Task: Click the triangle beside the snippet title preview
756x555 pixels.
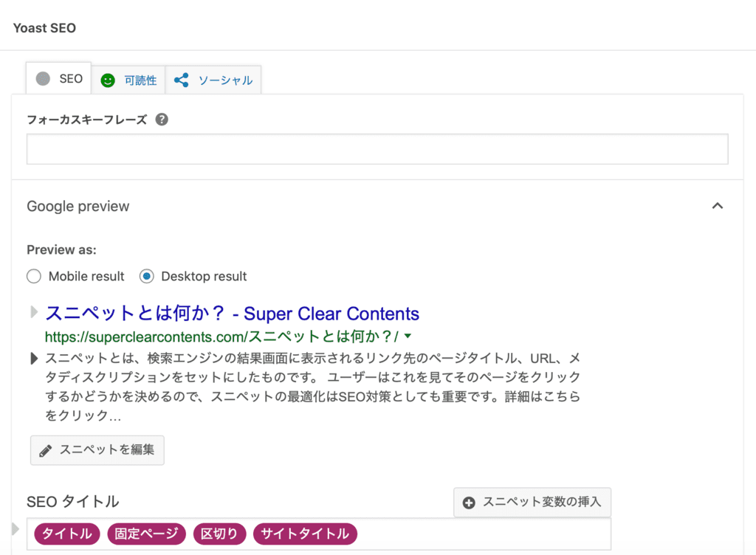Action: coord(34,311)
